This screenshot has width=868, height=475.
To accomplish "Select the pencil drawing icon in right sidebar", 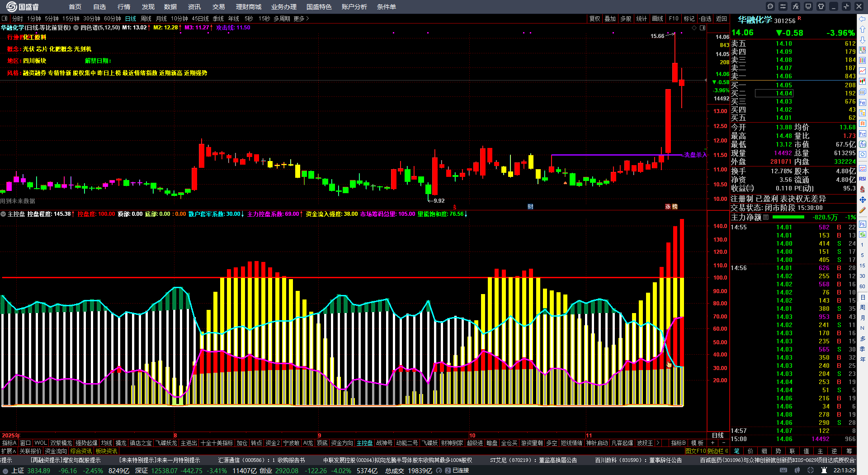I will click(863, 210).
